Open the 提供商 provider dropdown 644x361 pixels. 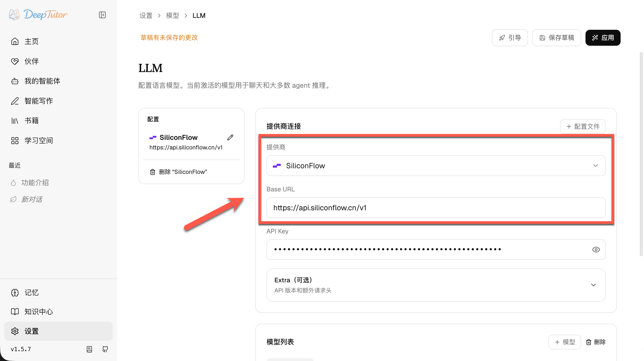pyautogui.click(x=436, y=166)
